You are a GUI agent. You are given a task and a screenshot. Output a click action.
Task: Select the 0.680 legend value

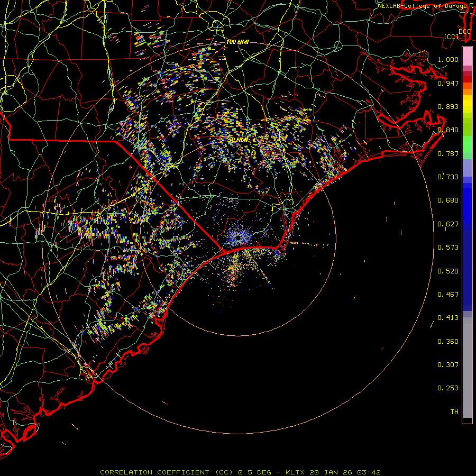click(x=448, y=200)
